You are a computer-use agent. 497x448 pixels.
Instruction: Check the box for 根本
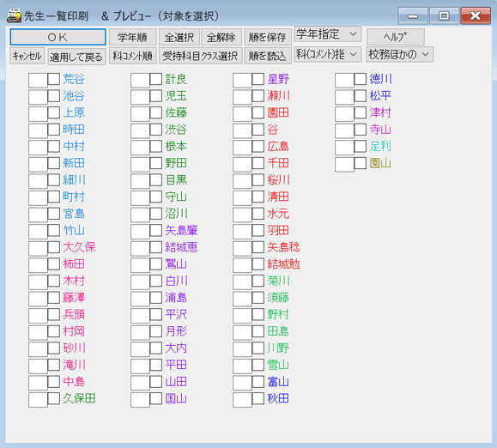click(155, 147)
